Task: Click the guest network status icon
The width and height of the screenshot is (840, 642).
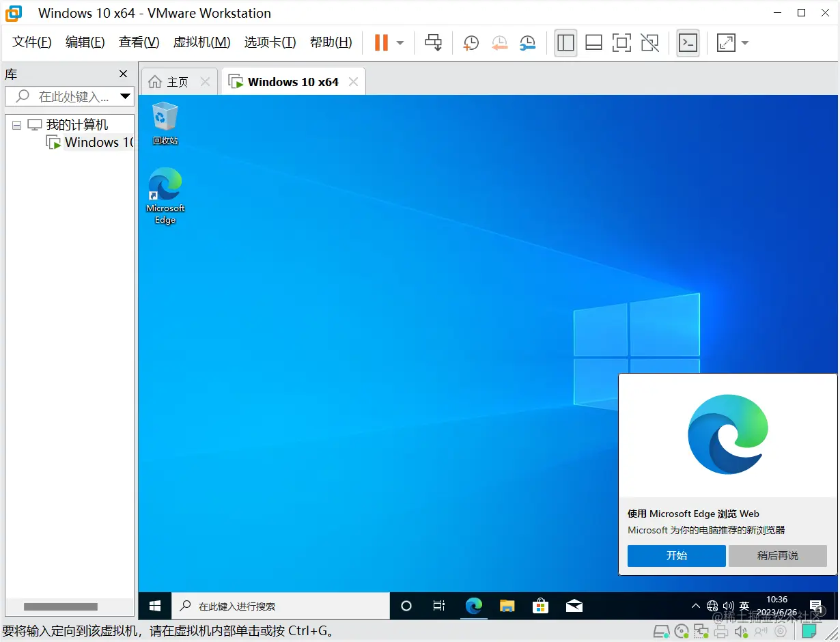Action: tap(712, 606)
